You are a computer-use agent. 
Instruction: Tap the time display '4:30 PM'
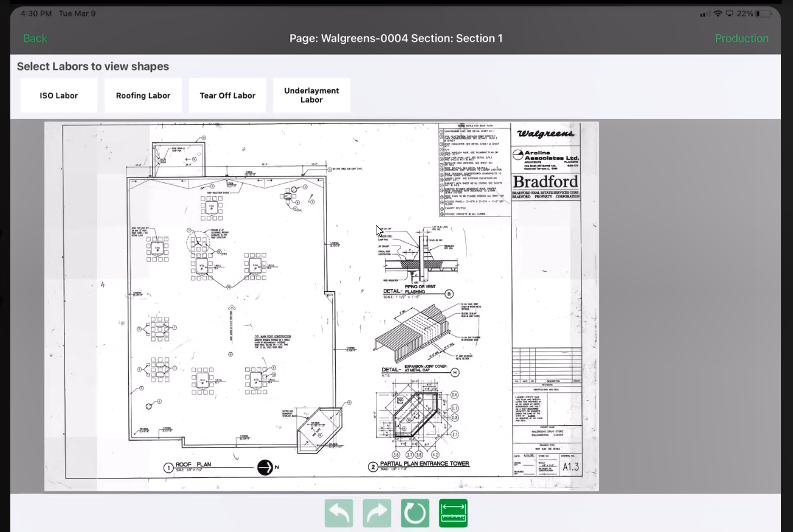click(36, 13)
